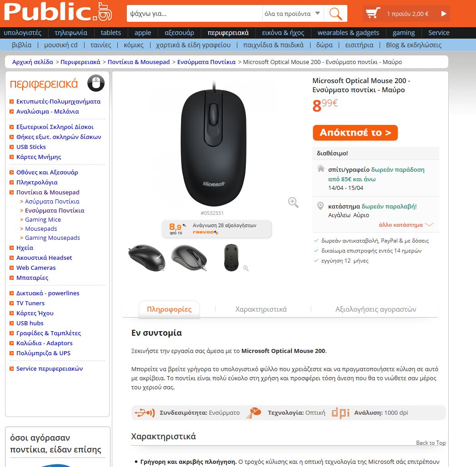Screen dimensions: 476x467
Task: Open the shopping cart icon
Action: tap(373, 14)
